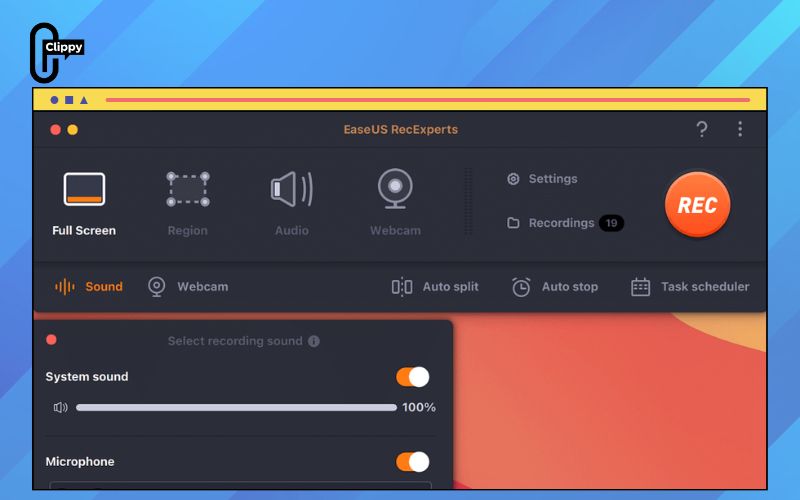Click the EaseUS RecExperts title
The image size is (800, 500).
[401, 130]
